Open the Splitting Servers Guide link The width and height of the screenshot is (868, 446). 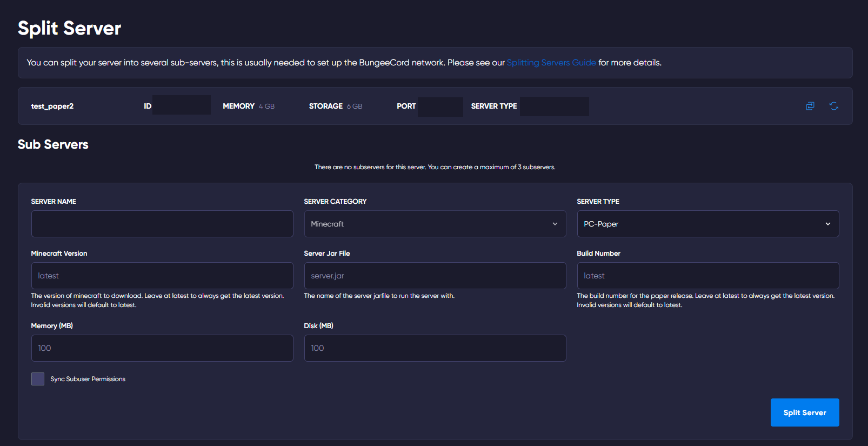click(x=551, y=63)
